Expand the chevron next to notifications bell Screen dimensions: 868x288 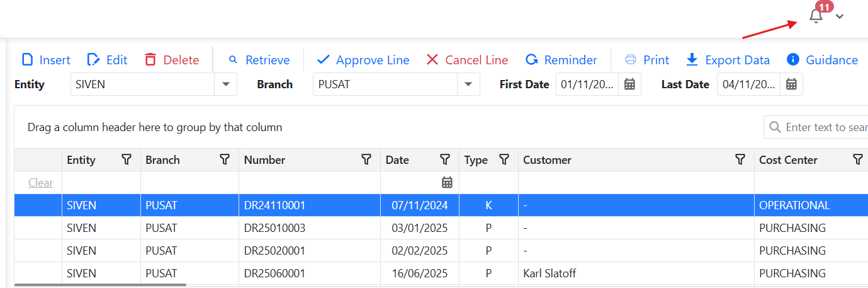pos(839,17)
